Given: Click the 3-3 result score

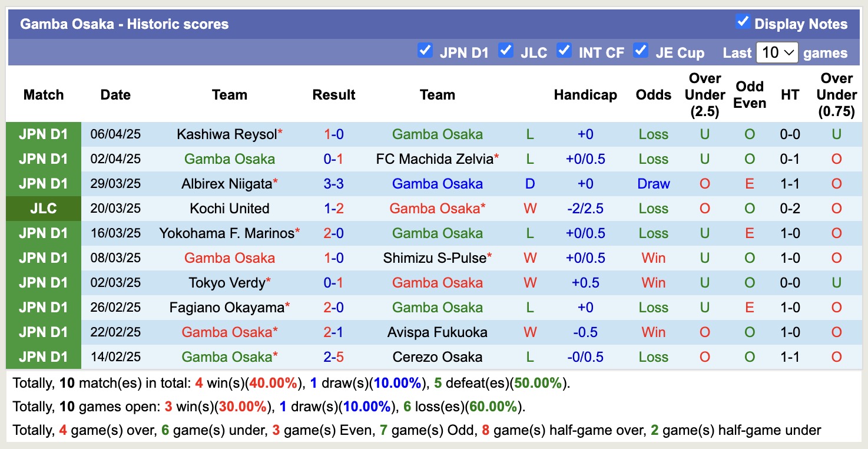Looking at the screenshot, I should point(334,184).
